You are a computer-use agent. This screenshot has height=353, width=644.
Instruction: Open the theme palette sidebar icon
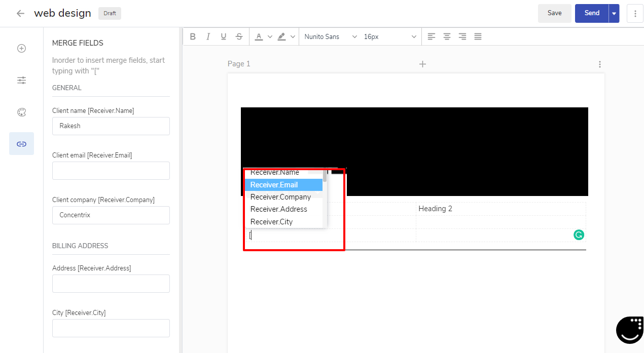(x=21, y=112)
